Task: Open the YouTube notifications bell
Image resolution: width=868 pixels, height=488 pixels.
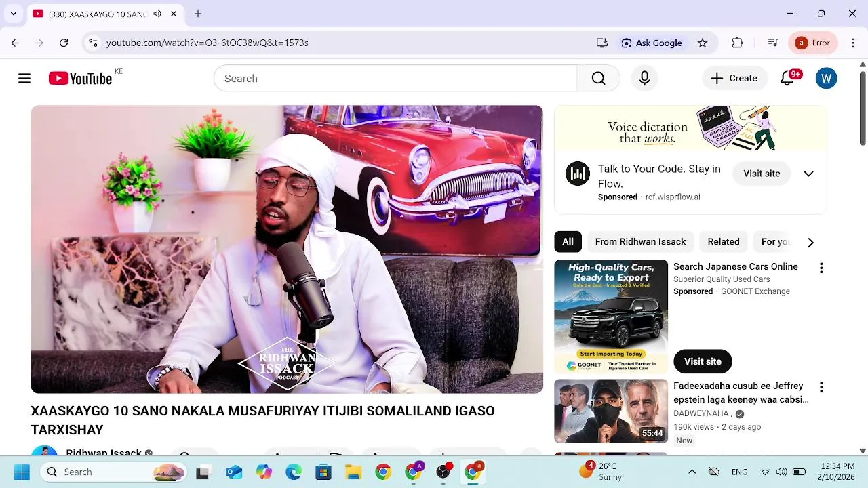Action: [787, 79]
